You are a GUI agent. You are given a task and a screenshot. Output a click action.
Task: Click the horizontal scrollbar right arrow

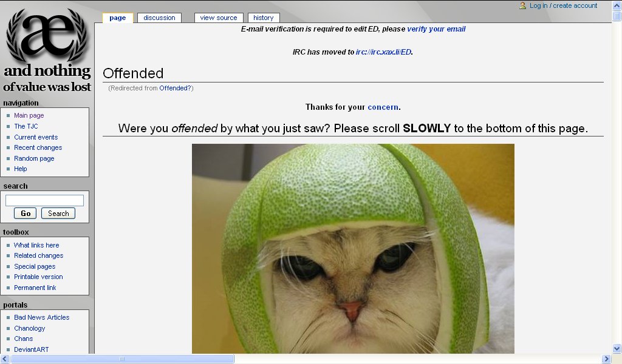pos(607,359)
